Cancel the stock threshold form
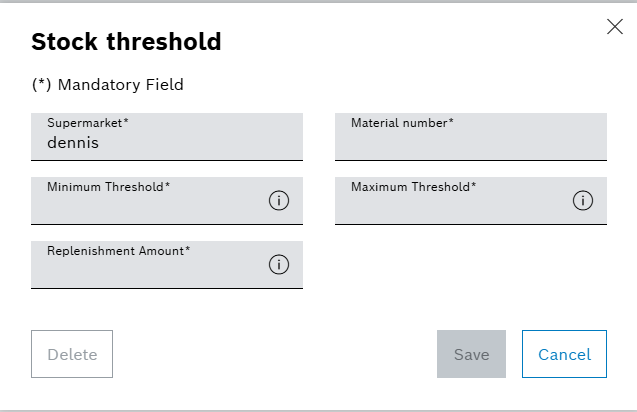Image resolution: width=637 pixels, height=412 pixels. pos(564,354)
